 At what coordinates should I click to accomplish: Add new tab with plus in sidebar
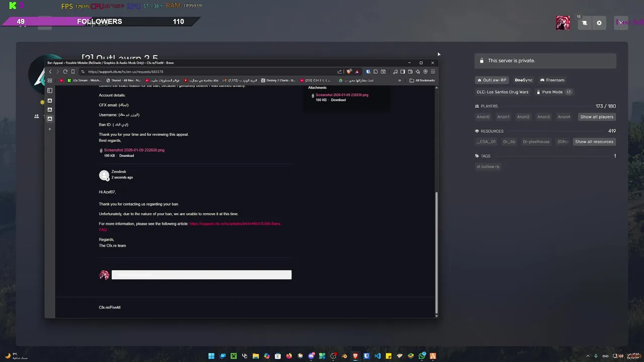[x=49, y=129]
